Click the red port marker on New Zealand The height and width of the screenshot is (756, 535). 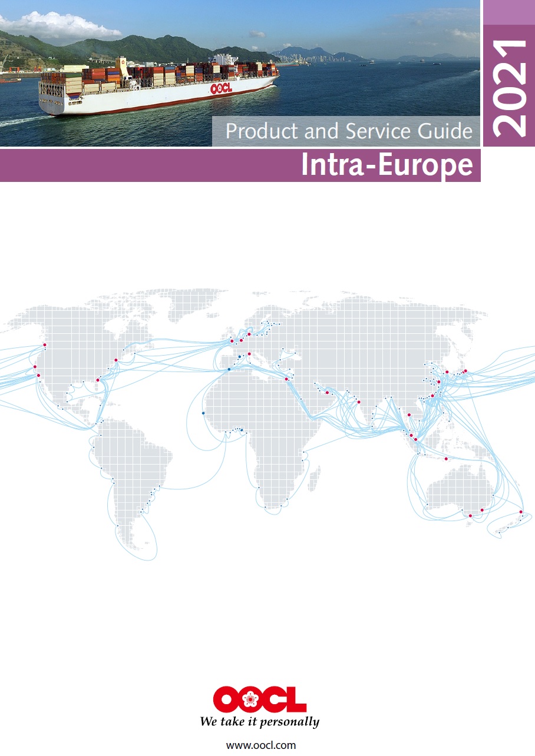[x=521, y=512]
